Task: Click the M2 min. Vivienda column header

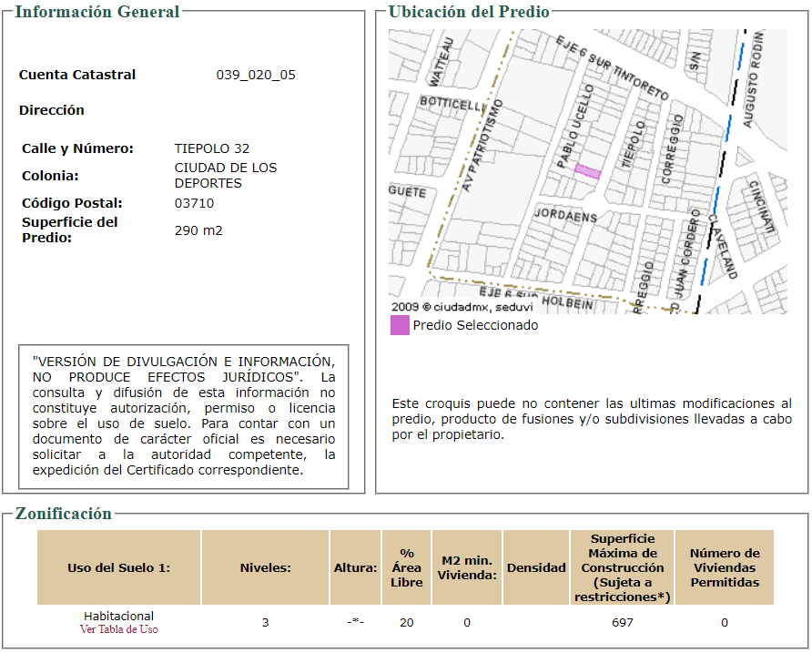Action: click(467, 567)
